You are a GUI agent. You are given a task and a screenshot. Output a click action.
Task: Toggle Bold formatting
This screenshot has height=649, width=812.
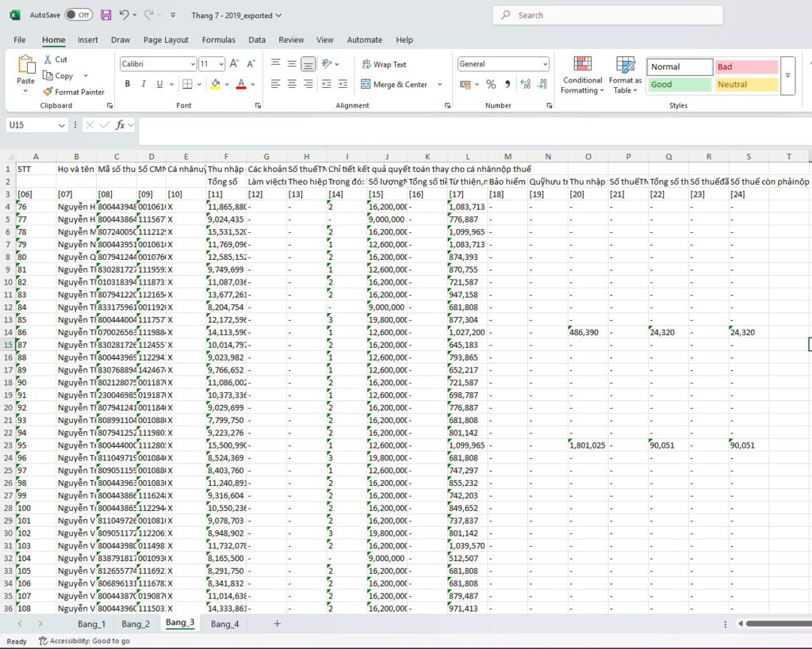coord(127,84)
